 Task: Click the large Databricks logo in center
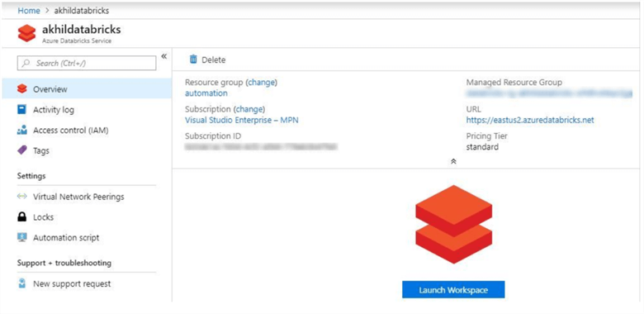453,224
